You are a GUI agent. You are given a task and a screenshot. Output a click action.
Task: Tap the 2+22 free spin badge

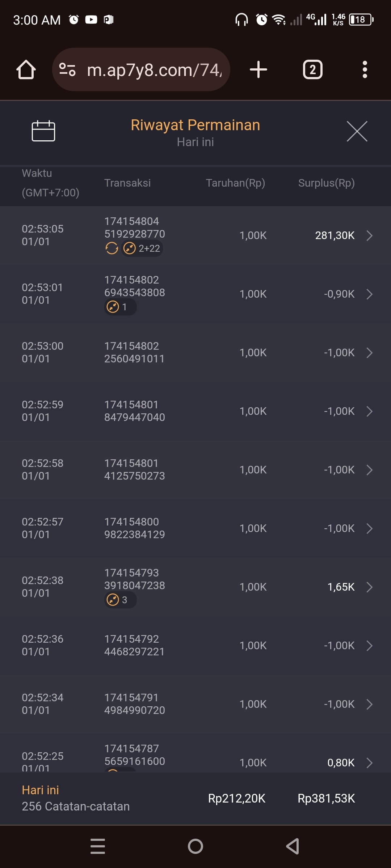coord(142,248)
